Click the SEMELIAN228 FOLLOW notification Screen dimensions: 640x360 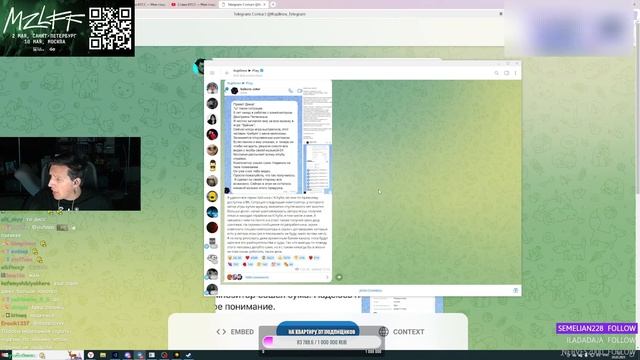pyautogui.click(x=597, y=328)
